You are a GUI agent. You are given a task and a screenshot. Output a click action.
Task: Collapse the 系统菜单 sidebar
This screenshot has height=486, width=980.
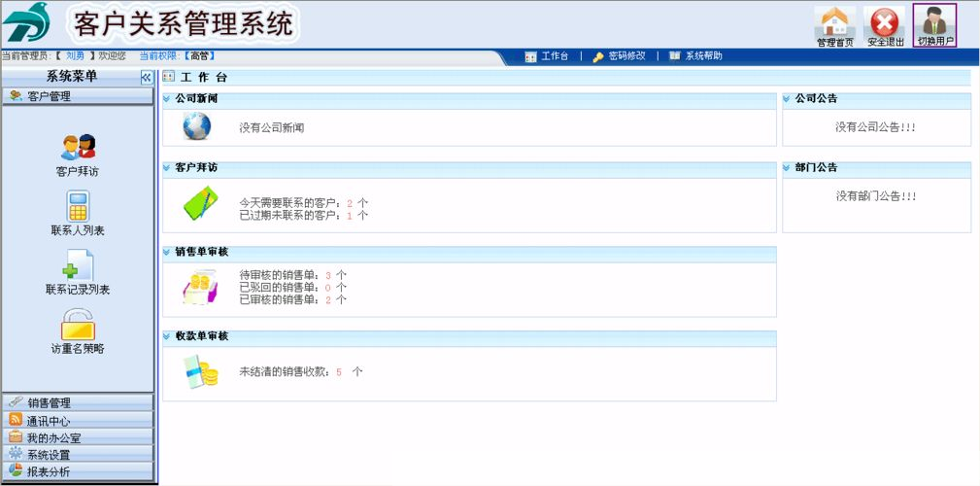147,77
